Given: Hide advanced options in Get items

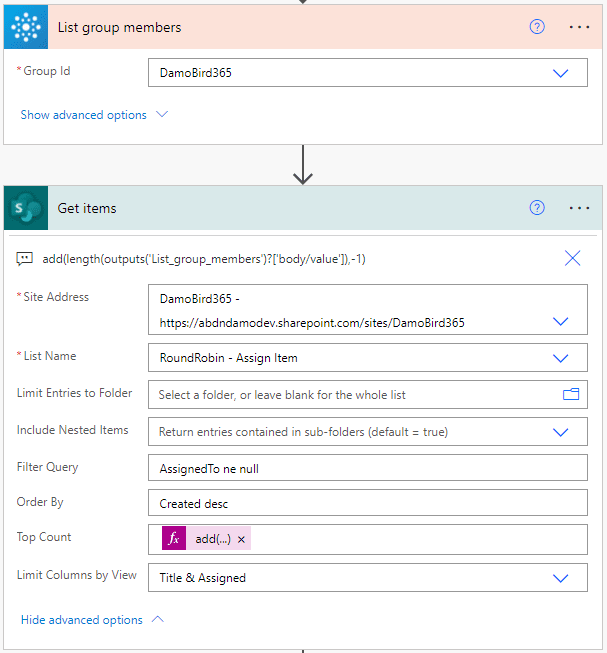Looking at the screenshot, I should 93,620.
